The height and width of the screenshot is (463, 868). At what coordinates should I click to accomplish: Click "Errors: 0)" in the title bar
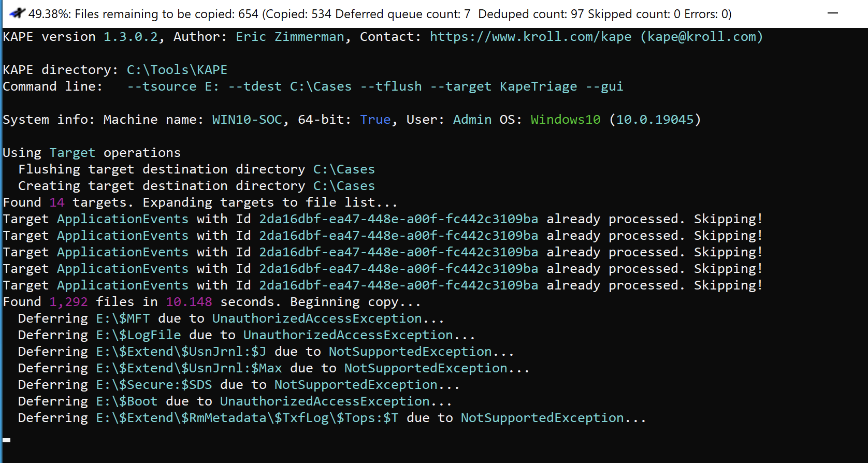pyautogui.click(x=707, y=14)
